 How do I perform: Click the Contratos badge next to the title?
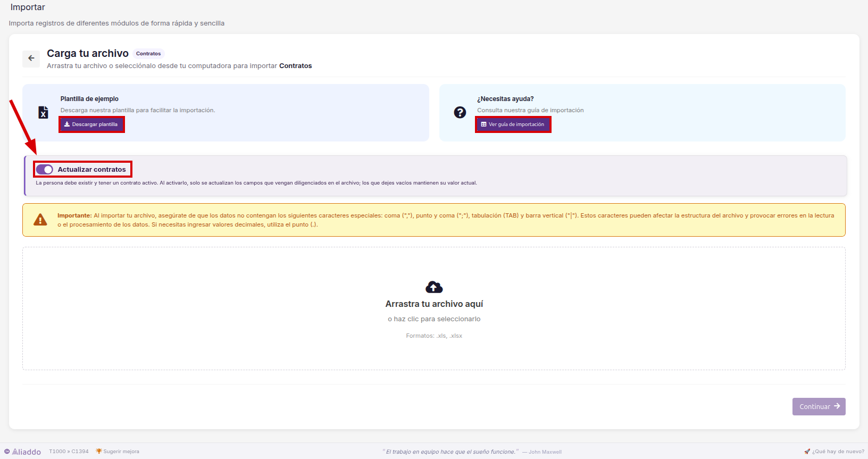click(x=148, y=54)
